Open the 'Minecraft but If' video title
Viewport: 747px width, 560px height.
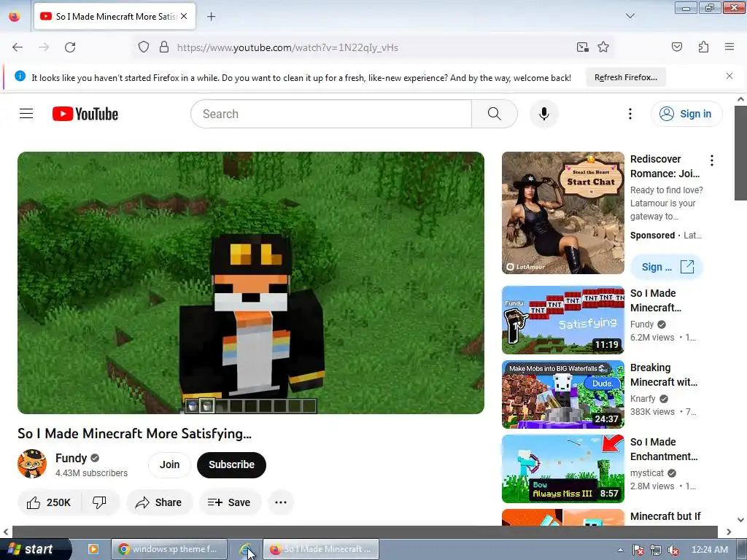[665, 516]
